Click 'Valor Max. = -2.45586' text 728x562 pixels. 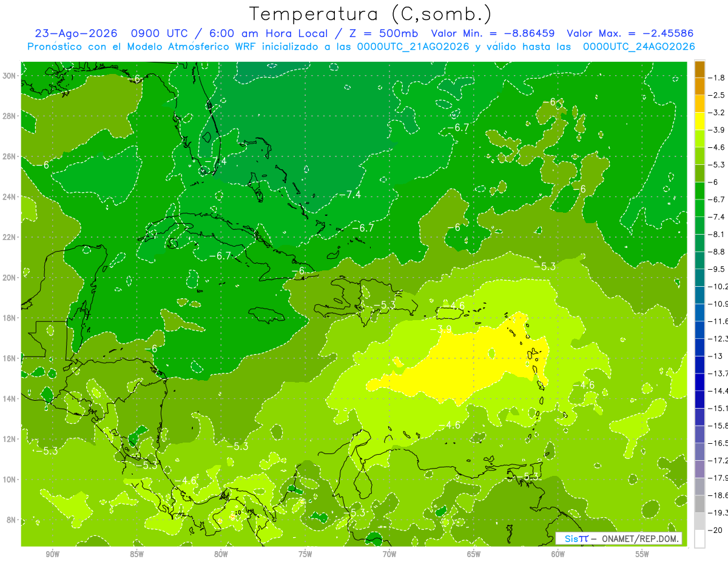(x=630, y=33)
